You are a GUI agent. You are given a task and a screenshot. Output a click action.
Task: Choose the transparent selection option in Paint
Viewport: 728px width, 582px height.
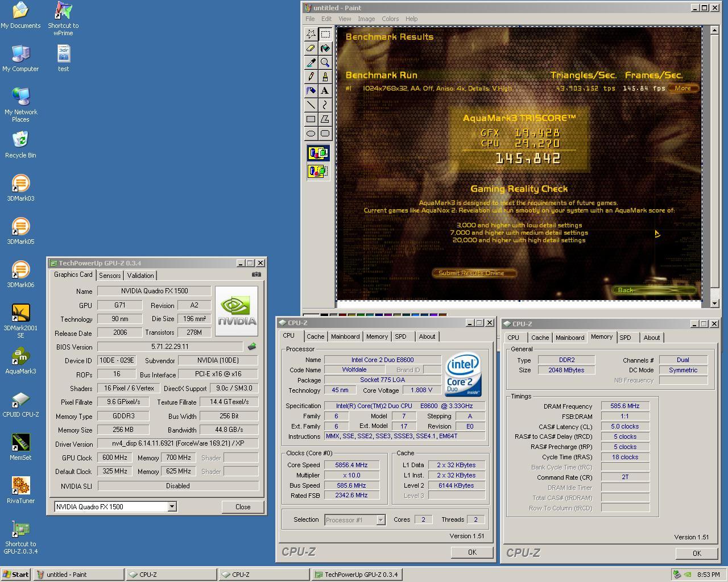318,171
